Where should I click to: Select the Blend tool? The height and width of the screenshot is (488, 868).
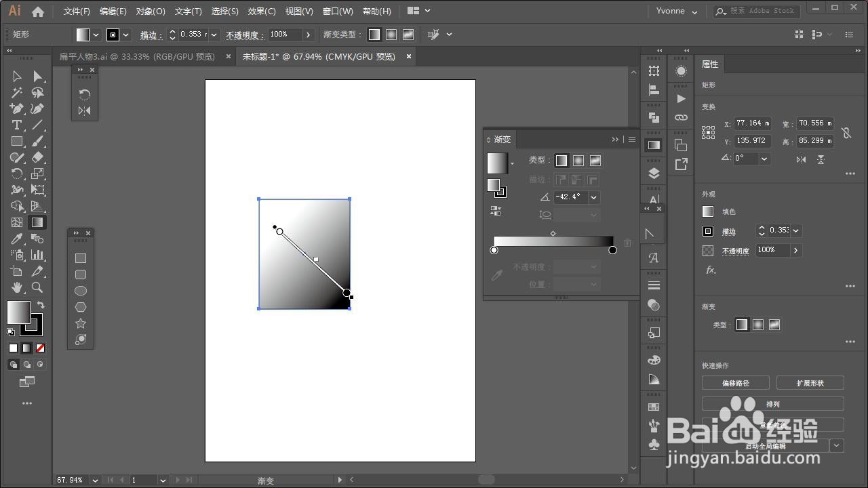tap(38, 239)
